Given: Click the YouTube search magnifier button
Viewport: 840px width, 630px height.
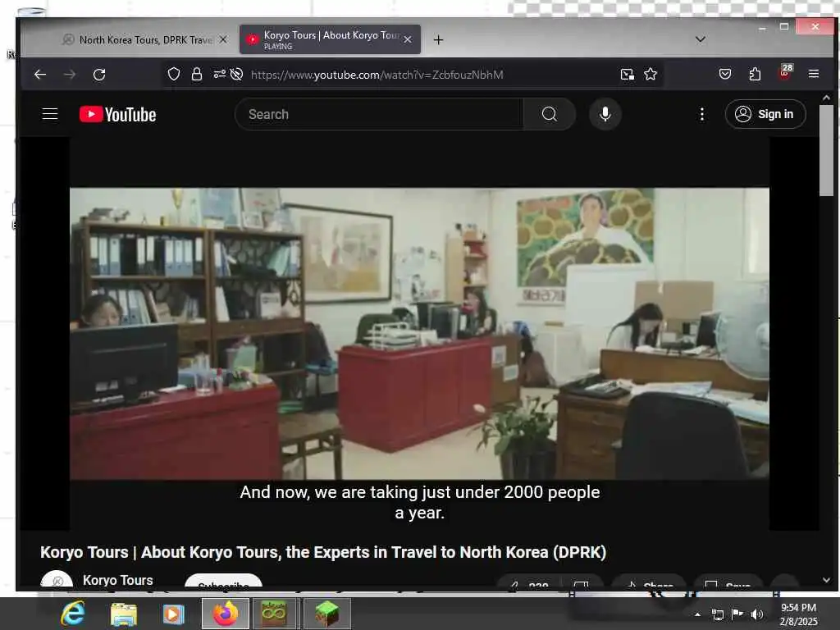Looking at the screenshot, I should pos(549,114).
